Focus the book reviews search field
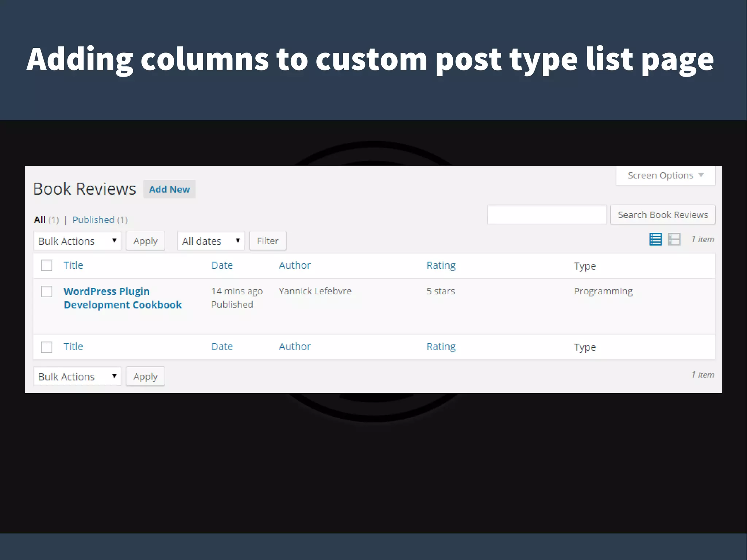This screenshot has width=747, height=560. [546, 215]
